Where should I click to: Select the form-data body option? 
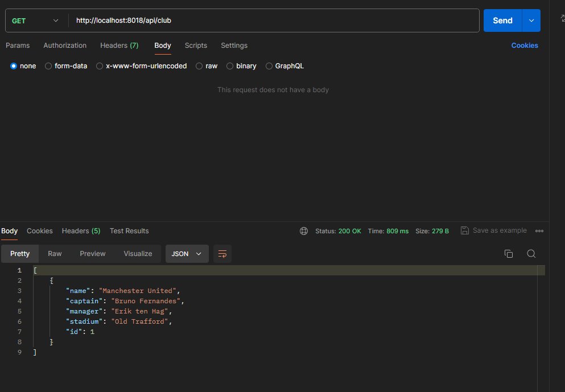[x=48, y=66]
